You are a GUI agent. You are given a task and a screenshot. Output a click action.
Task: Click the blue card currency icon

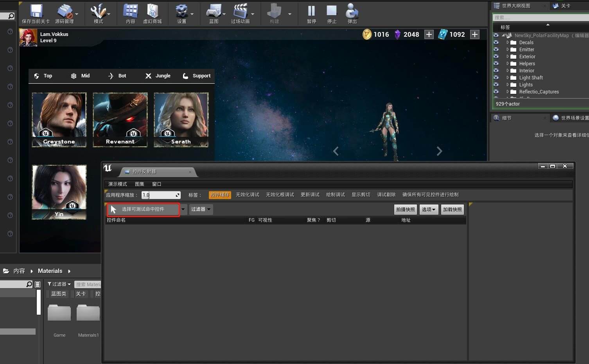tap(443, 34)
